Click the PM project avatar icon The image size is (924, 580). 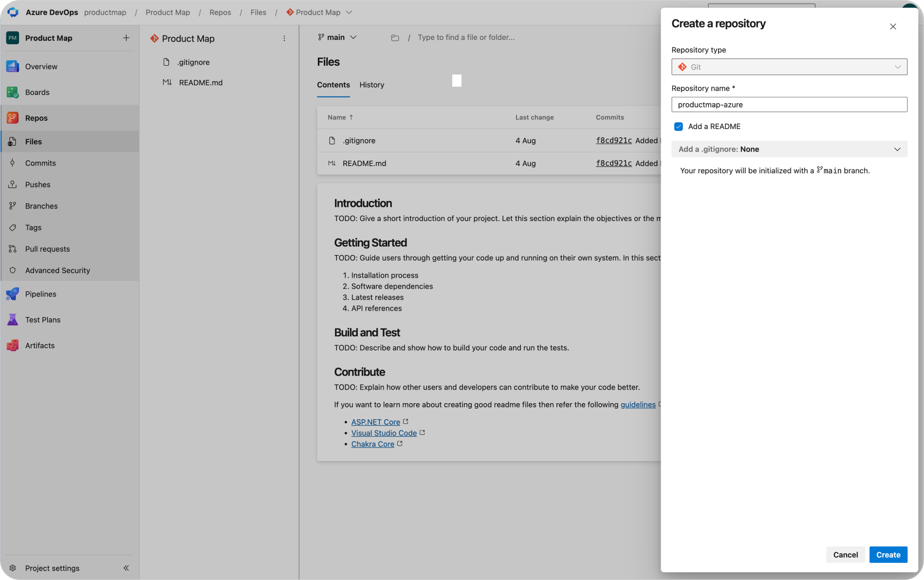pos(13,38)
